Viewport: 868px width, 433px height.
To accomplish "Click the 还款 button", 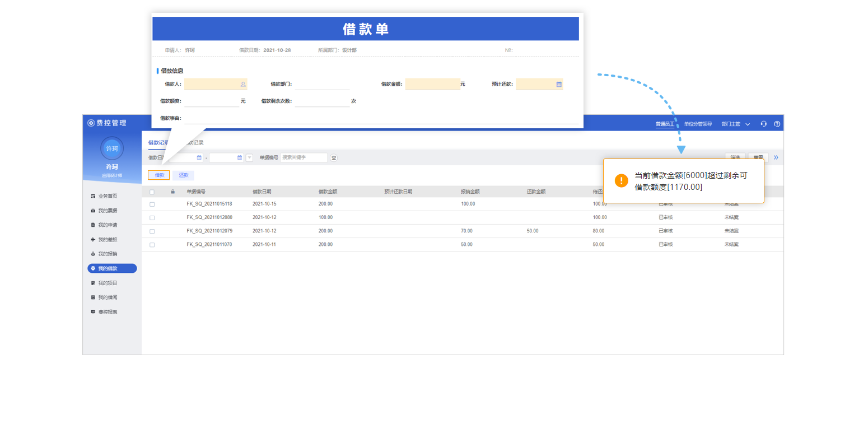I will point(184,175).
